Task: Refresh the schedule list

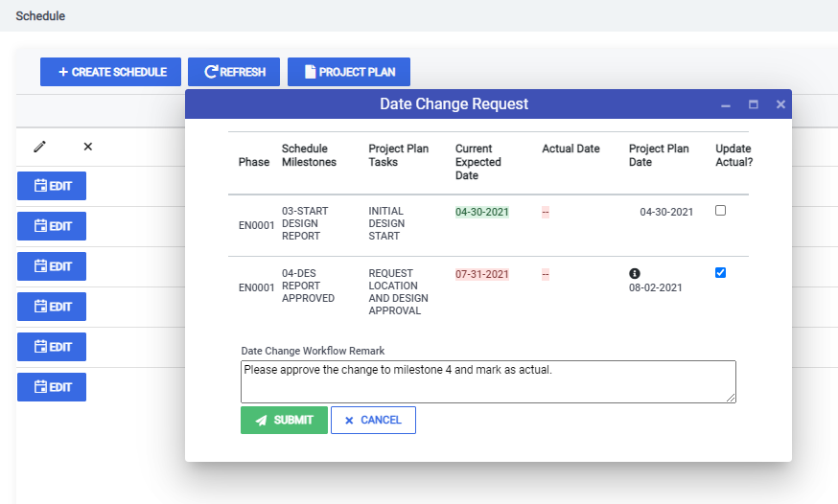Action: pos(234,72)
